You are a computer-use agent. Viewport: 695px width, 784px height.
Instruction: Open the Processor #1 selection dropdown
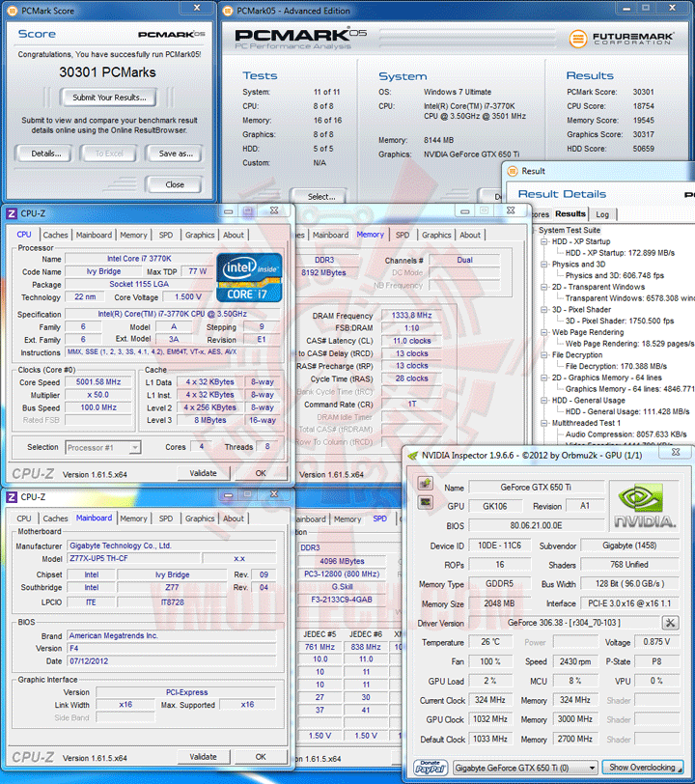click(135, 447)
